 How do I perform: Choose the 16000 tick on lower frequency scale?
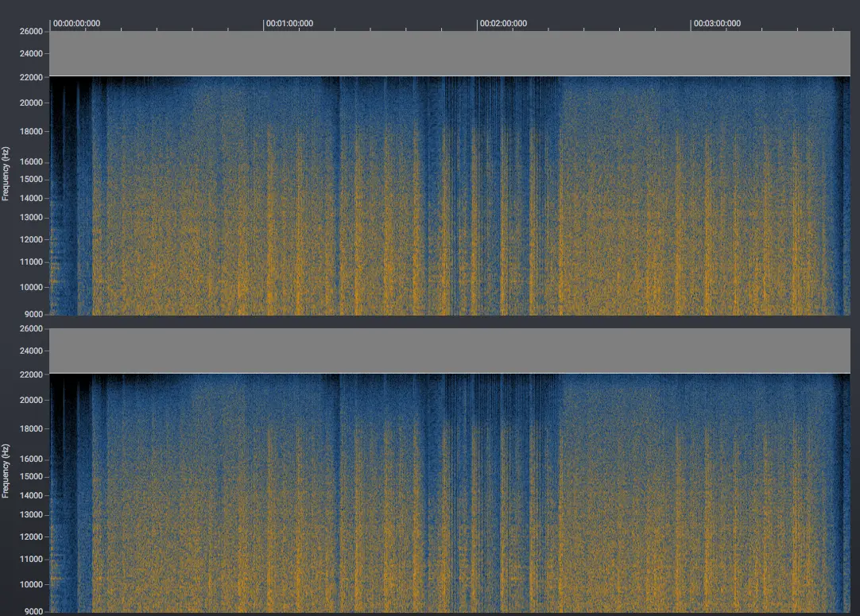pos(32,459)
